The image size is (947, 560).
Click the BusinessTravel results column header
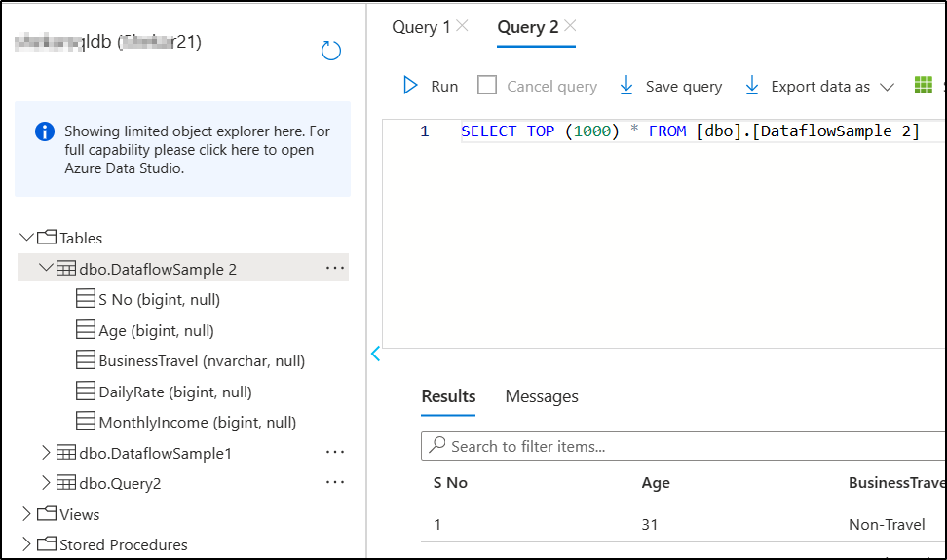pos(897,483)
